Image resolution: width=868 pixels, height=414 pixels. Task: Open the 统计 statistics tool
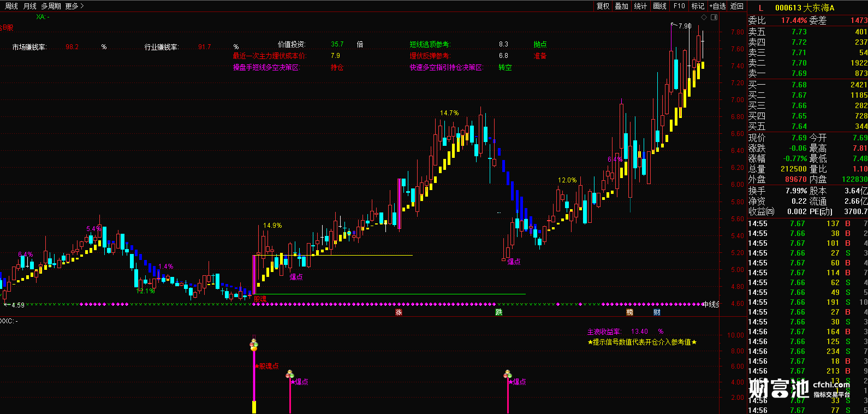click(640, 6)
